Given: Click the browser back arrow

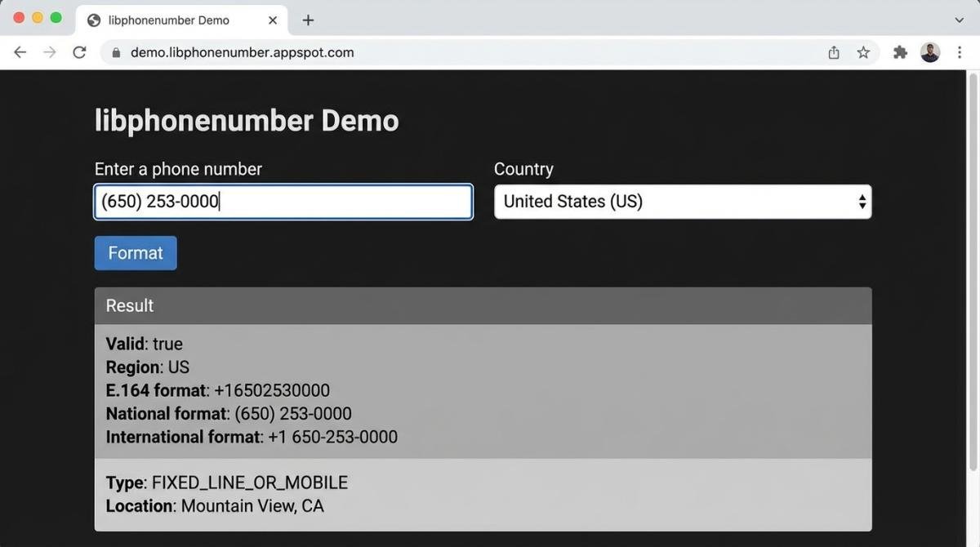Looking at the screenshot, I should pos(20,52).
